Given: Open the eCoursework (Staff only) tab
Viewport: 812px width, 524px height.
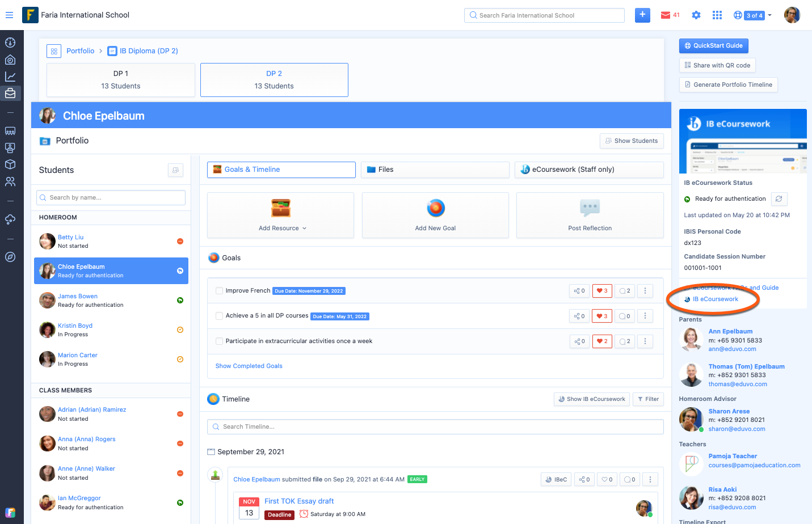Looking at the screenshot, I should [589, 170].
